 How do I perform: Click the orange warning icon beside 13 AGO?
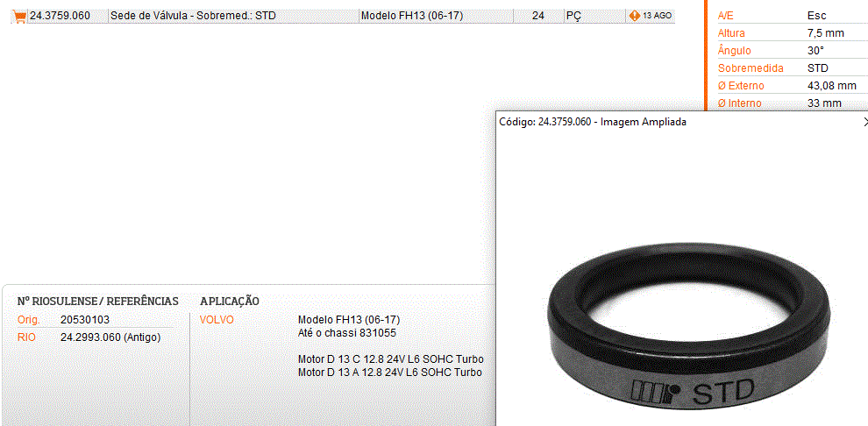[635, 16]
